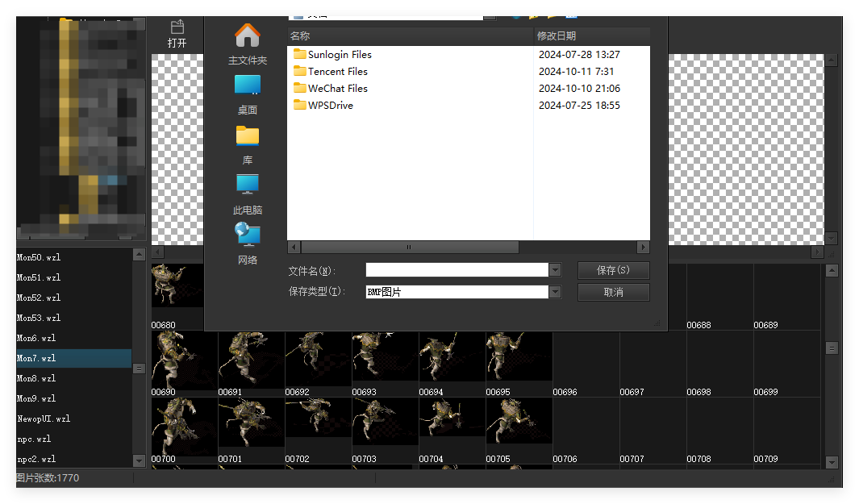Select Mon53.wzl in the file list
The image size is (859, 504).
pos(74,319)
